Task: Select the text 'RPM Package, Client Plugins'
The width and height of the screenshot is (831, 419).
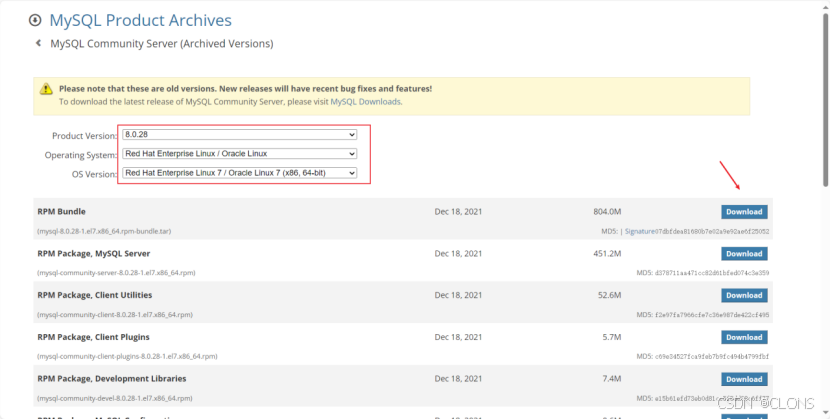Action: tap(93, 337)
